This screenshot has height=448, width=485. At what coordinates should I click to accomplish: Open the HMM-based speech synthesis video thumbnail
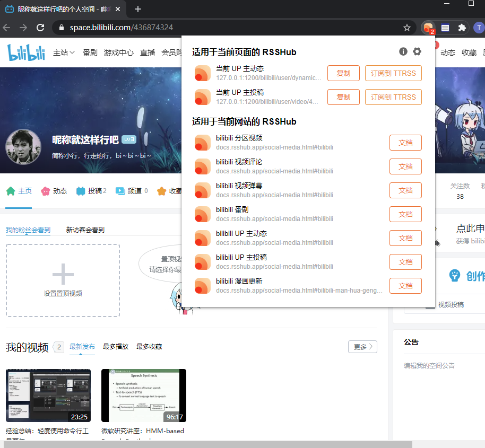(x=144, y=395)
